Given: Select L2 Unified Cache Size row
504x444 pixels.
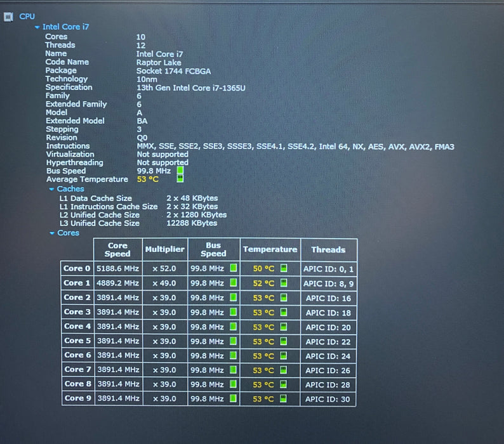Looking at the screenshot, I should click(x=143, y=215).
